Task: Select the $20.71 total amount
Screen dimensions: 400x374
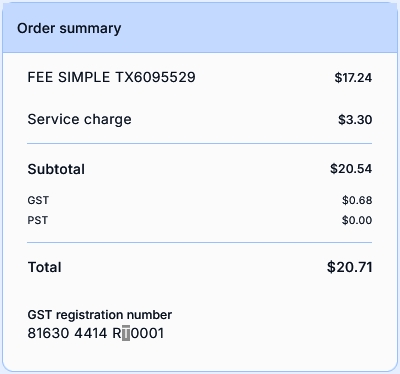Action: [350, 267]
